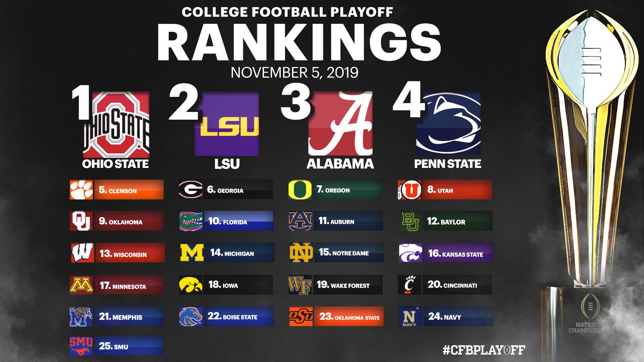The width and height of the screenshot is (644, 362).
Task: Click the Clemson tiger paw icon
Action: click(x=82, y=190)
